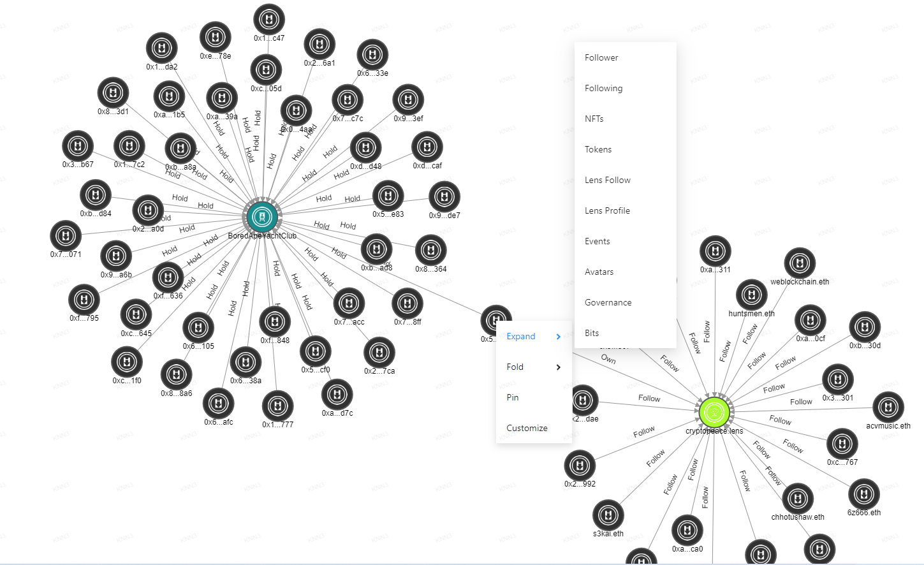This screenshot has height=565, width=924.
Task: Select the BoredApeYachtClub center node
Action: (x=262, y=217)
